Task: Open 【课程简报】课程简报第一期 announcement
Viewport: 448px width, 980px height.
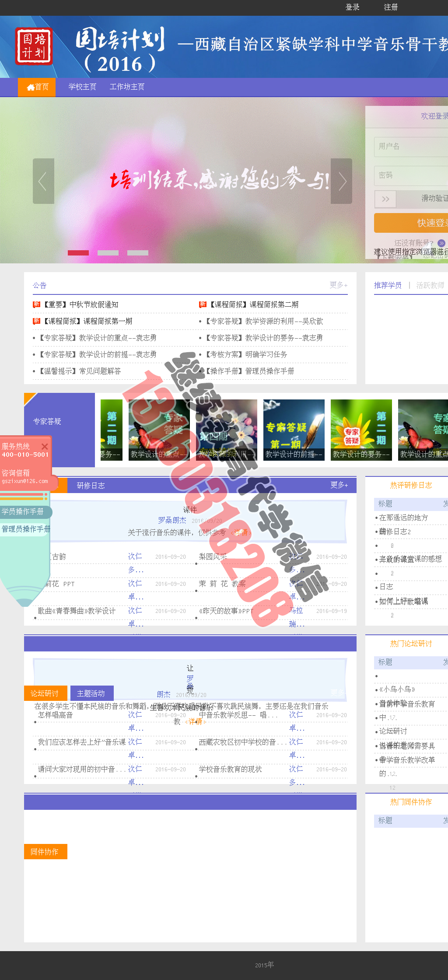Action: [87, 322]
